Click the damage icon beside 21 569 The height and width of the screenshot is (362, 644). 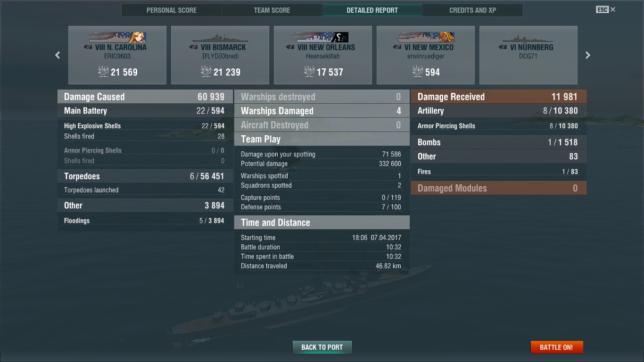click(x=103, y=71)
